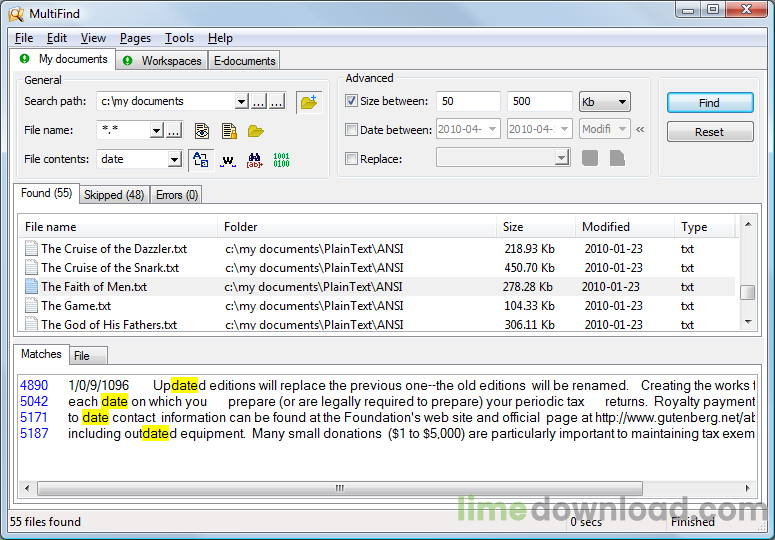
Task: Click the green indicator on Workspaces tab
Action: pos(128,61)
